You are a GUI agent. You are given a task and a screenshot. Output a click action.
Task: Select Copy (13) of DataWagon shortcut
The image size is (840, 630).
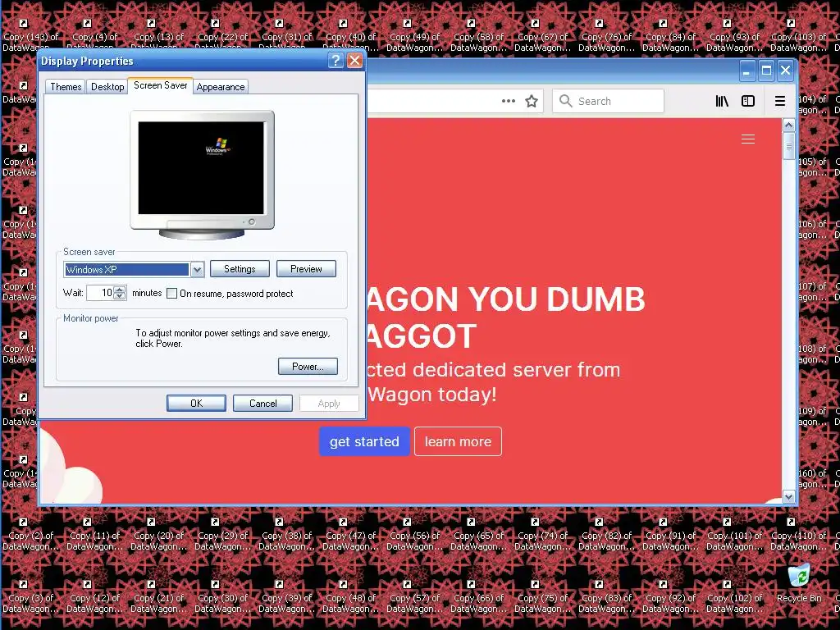pyautogui.click(x=158, y=35)
